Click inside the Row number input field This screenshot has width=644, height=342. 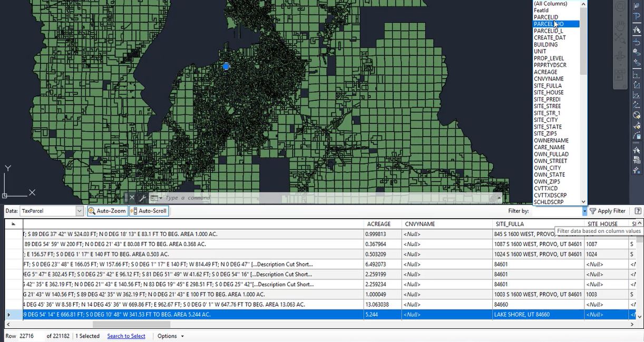27,336
